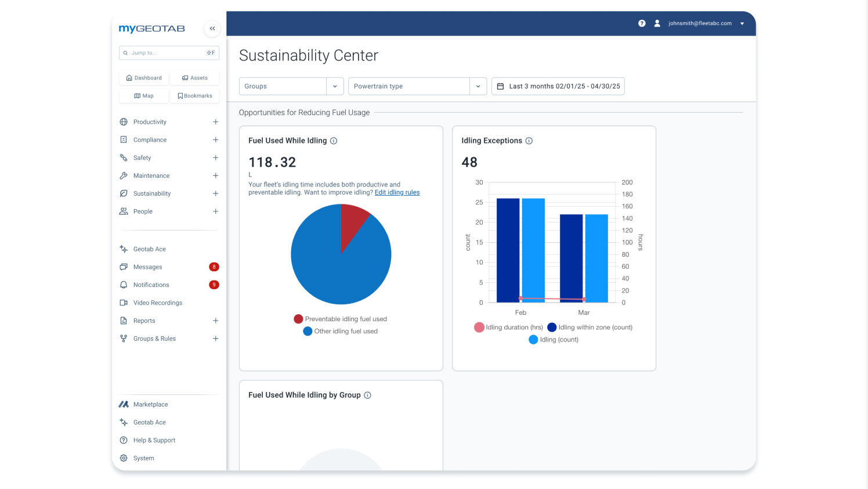Open System settings in the sidebar
This screenshot has width=868, height=489.
tap(143, 458)
